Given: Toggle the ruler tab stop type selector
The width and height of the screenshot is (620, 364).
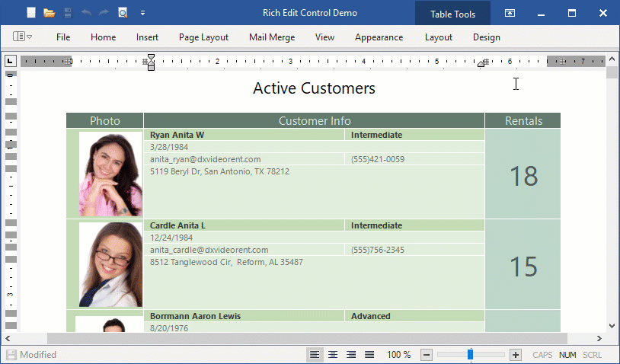Looking at the screenshot, I should pos(11,61).
